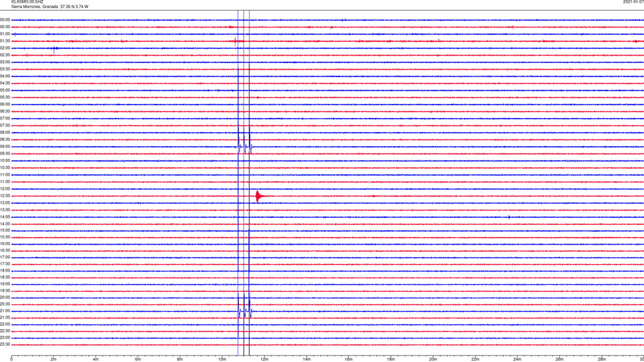Click the 18m axis tick label
This screenshot has width=644, height=362.
point(391,359)
